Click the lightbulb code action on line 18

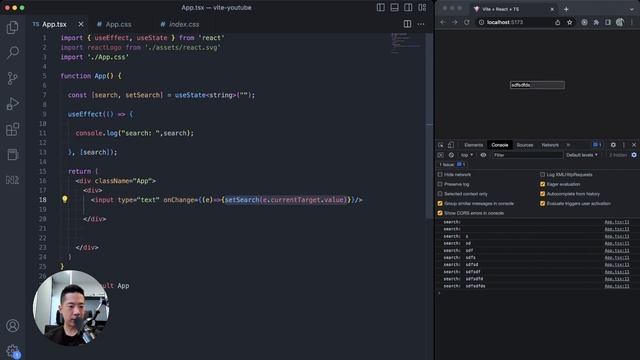(x=64, y=199)
